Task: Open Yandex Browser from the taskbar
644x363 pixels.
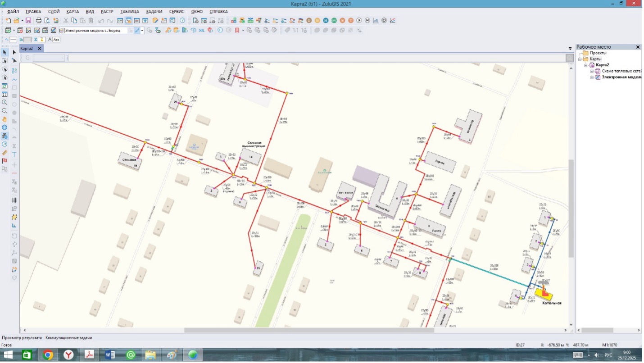Action: pos(68,355)
